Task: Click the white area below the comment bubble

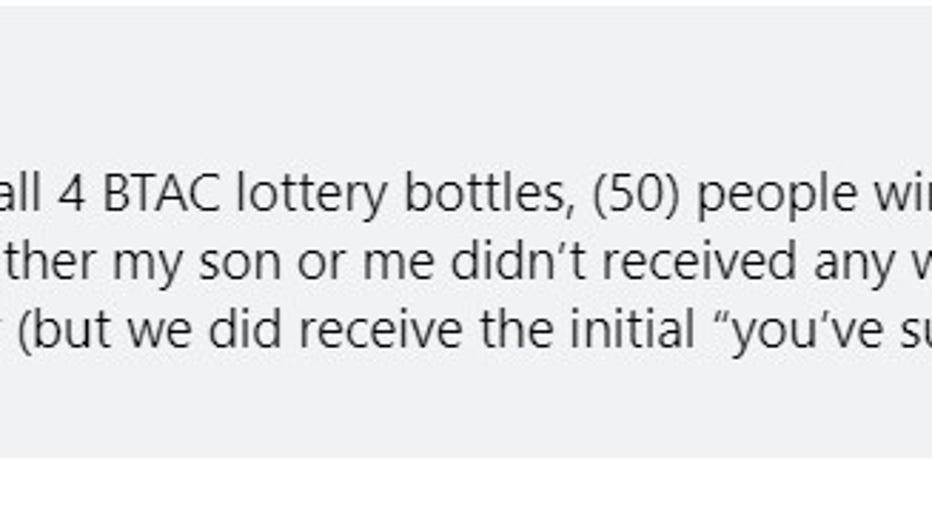Action: pyautogui.click(x=466, y=492)
